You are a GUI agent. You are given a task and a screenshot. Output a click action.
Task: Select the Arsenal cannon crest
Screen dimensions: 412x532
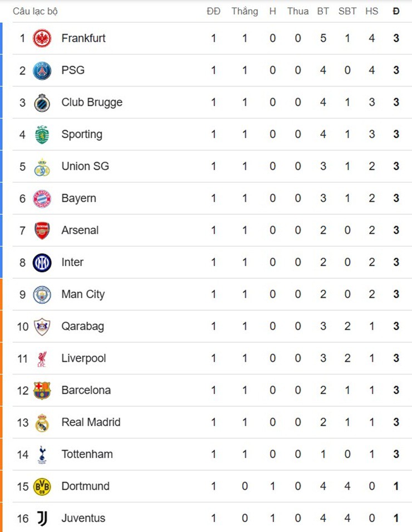tap(42, 230)
